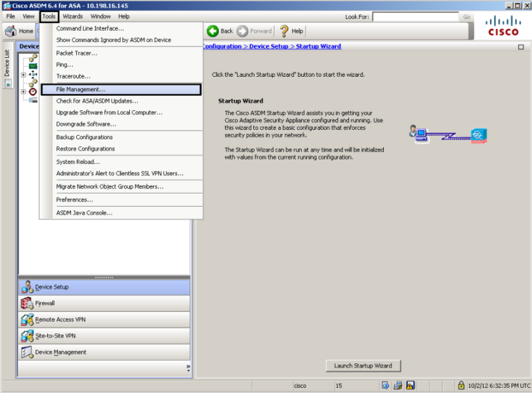Open the Remote Access VPN section
This screenshot has height=393, width=532.
tap(104, 320)
